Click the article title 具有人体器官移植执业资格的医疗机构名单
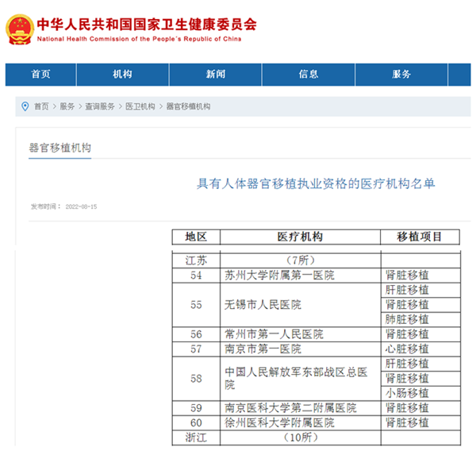The image size is (476, 451). 316,183
